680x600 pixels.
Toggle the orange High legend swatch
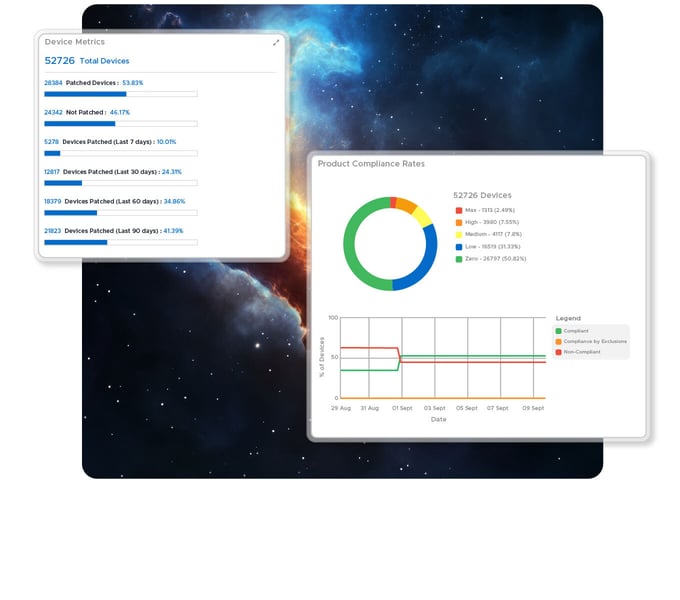point(459,222)
